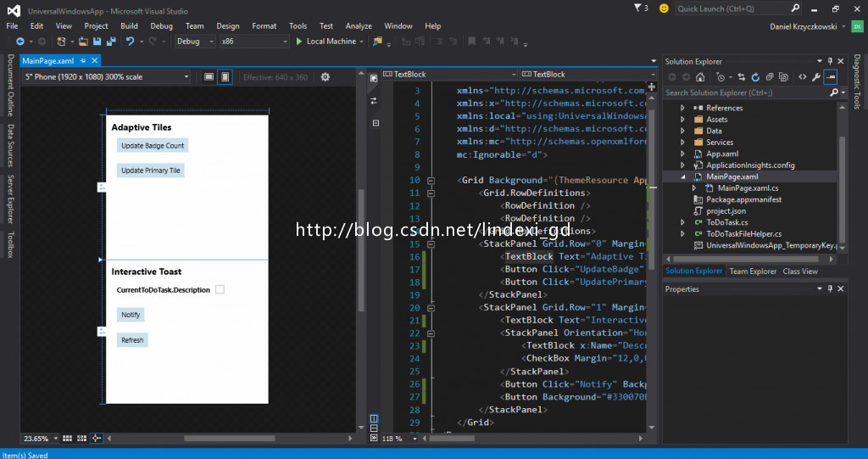Open the Debug configuration dropdown

pos(195,42)
